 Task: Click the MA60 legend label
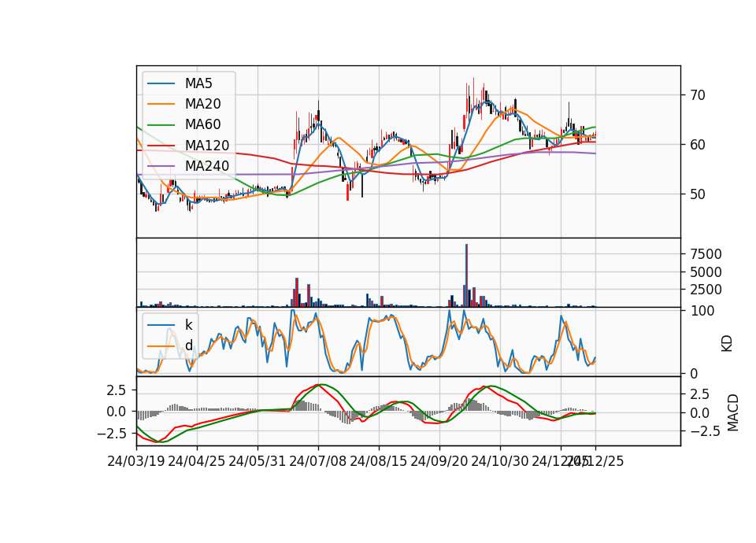click(203, 124)
